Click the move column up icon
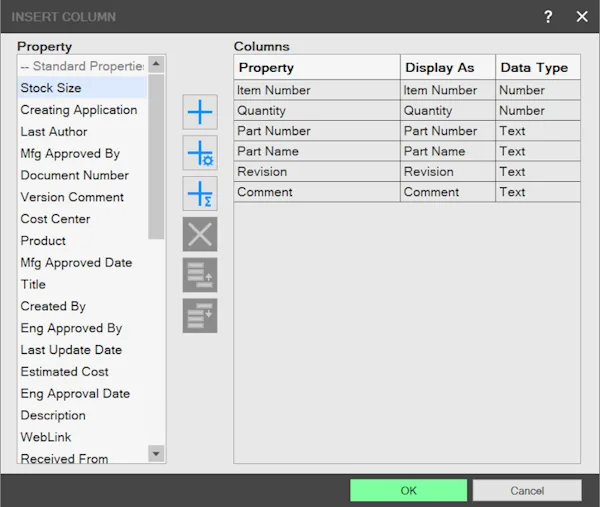 tap(200, 275)
